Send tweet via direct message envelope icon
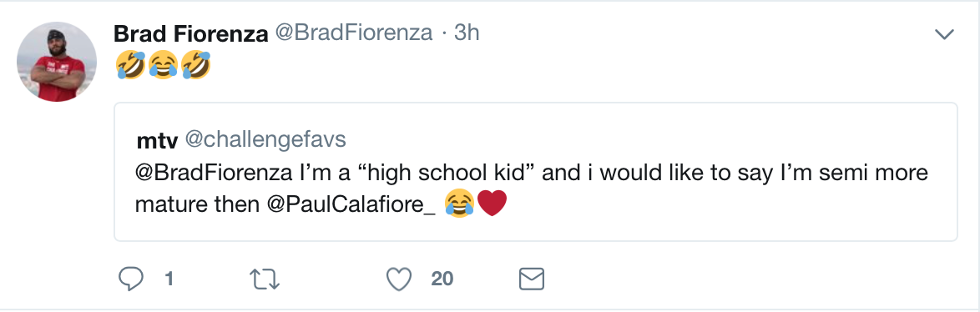The image size is (980, 312). (x=532, y=279)
